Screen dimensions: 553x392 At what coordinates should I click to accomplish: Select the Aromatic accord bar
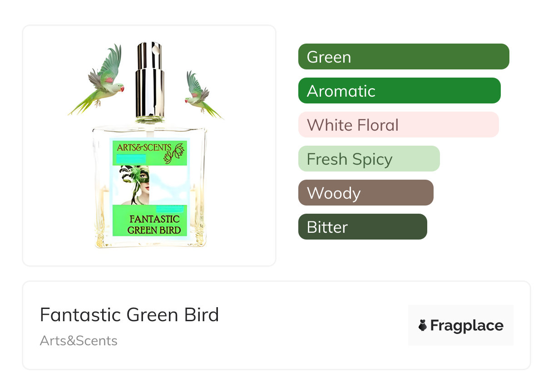(399, 91)
